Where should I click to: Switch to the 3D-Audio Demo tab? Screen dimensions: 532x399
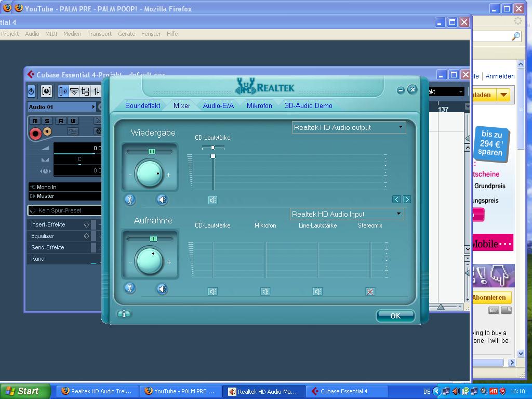point(309,105)
